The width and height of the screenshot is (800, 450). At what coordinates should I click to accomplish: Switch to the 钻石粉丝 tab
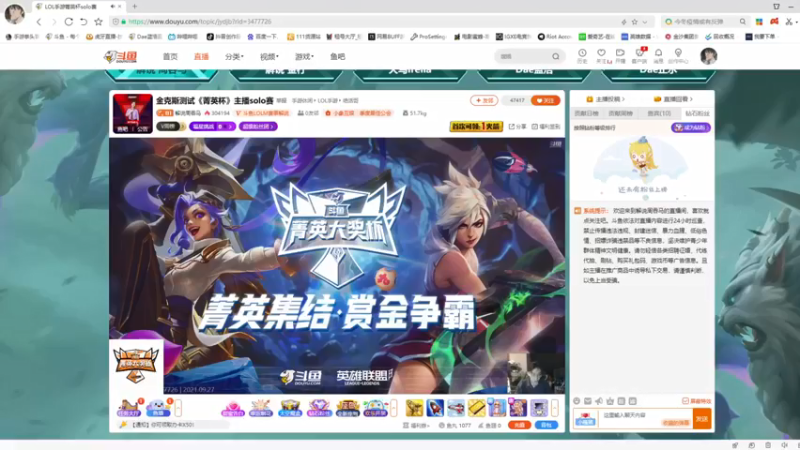pyautogui.click(x=697, y=113)
